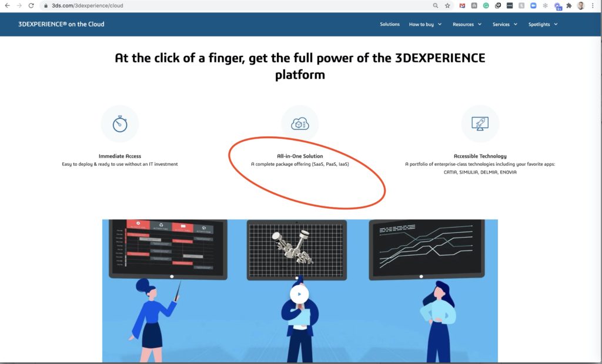Viewport: 602px width, 364px height.
Task: Click the 3DEXPERIENCE on the Cloud logo
Action: 61,24
